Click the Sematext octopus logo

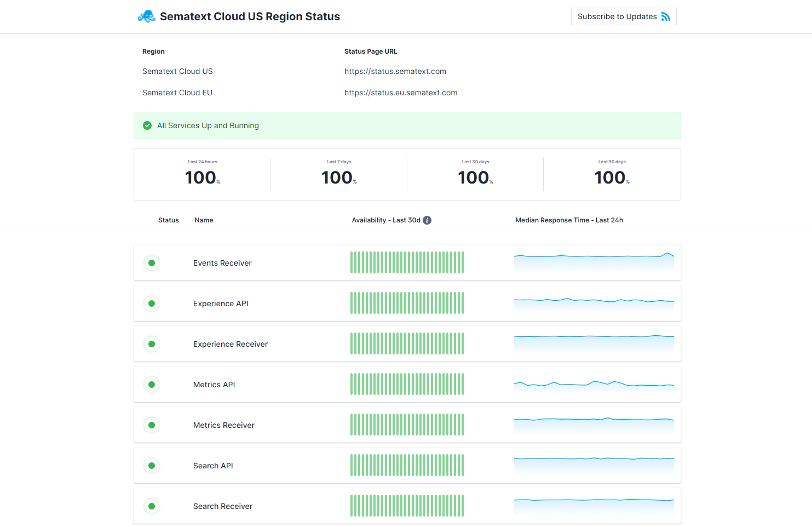(x=146, y=16)
